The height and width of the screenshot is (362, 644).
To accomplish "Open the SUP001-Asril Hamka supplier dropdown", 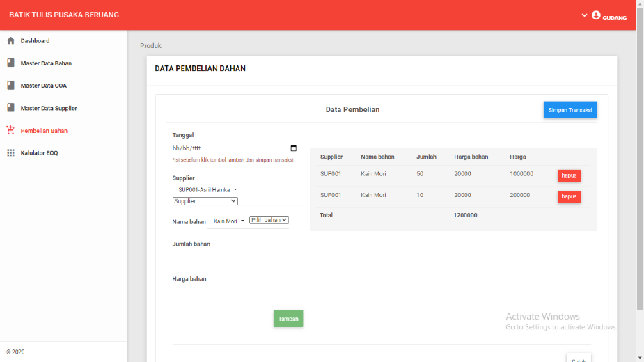I will (207, 190).
